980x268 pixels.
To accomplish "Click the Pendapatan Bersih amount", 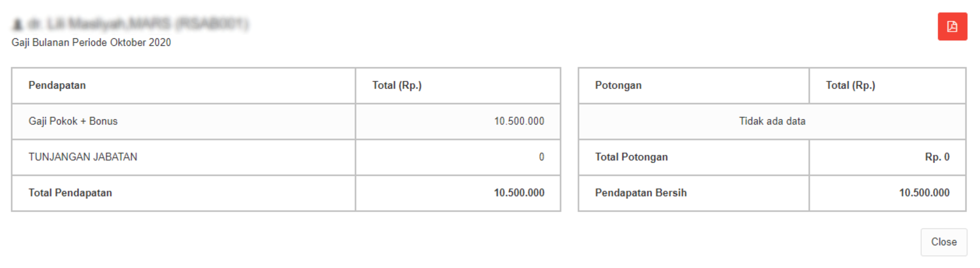I will click(x=924, y=193).
